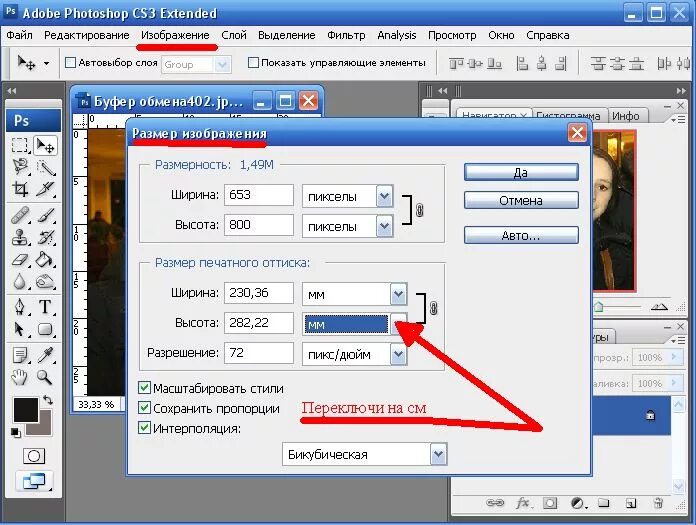This screenshot has height=525, width=696.
Task: Select the Slice tool
Action: [45, 189]
